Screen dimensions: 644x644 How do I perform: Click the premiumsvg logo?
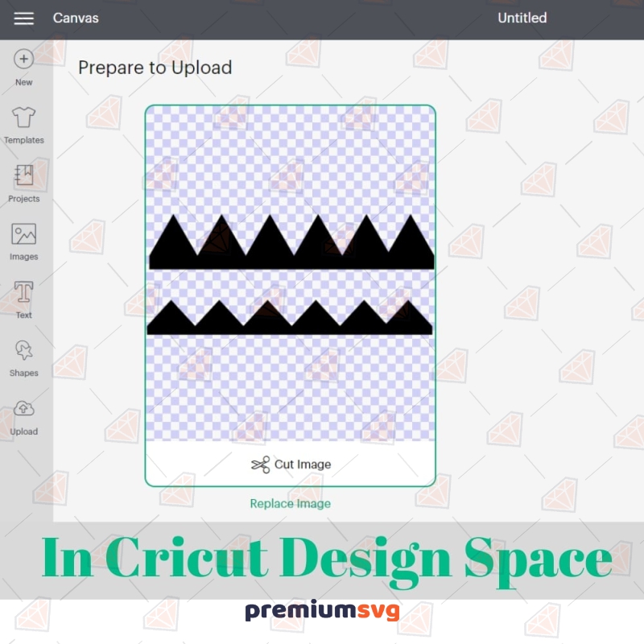click(322, 610)
